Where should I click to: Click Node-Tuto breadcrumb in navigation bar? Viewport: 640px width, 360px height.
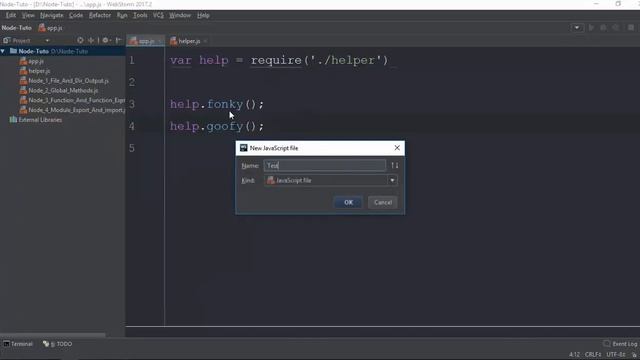pos(16,28)
